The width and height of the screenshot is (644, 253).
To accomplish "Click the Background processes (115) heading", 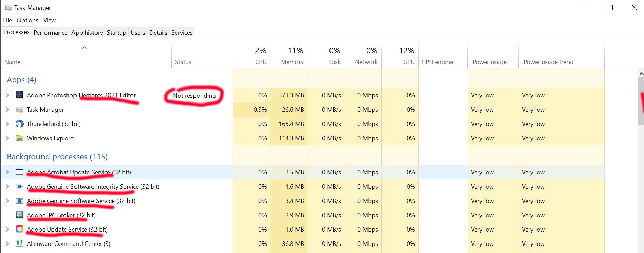I will pyautogui.click(x=57, y=157).
